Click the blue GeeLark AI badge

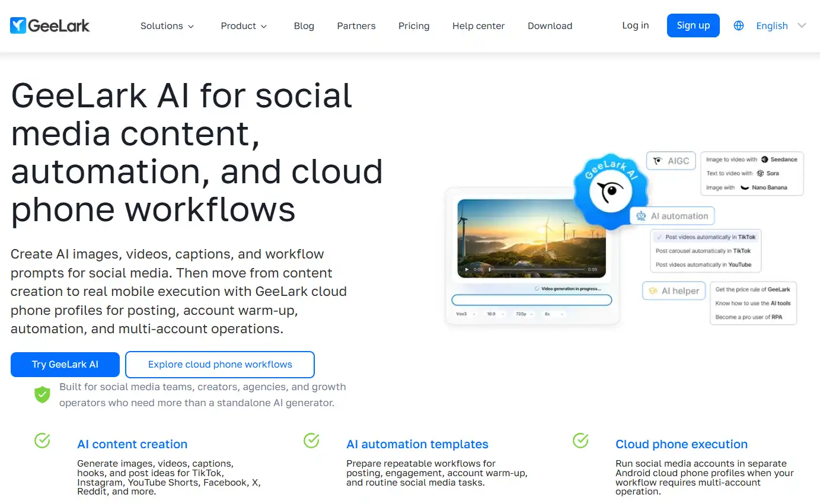click(x=610, y=190)
